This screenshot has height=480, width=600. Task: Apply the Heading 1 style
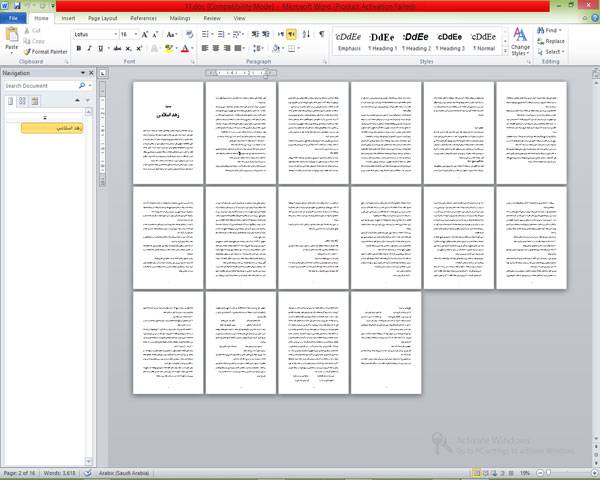click(x=382, y=41)
